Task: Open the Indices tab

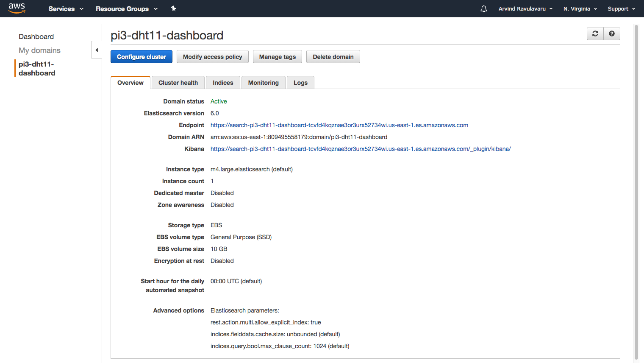Action: (x=223, y=83)
